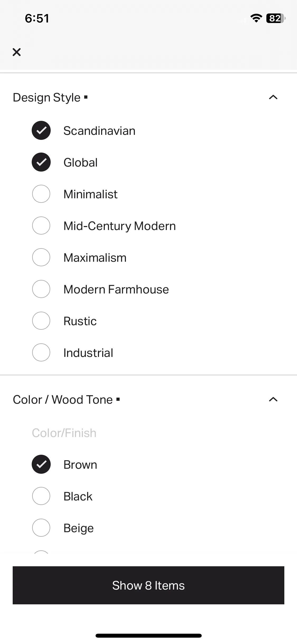Select the Black color option
This screenshot has height=644, width=297.
(x=41, y=496)
